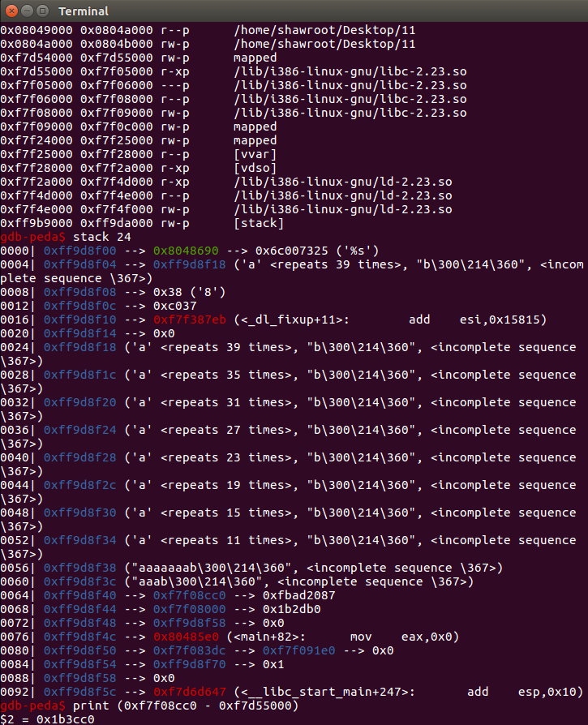Image resolution: width=588 pixels, height=725 pixels.
Task: Click the green address 0x8048690
Action: pos(186,251)
